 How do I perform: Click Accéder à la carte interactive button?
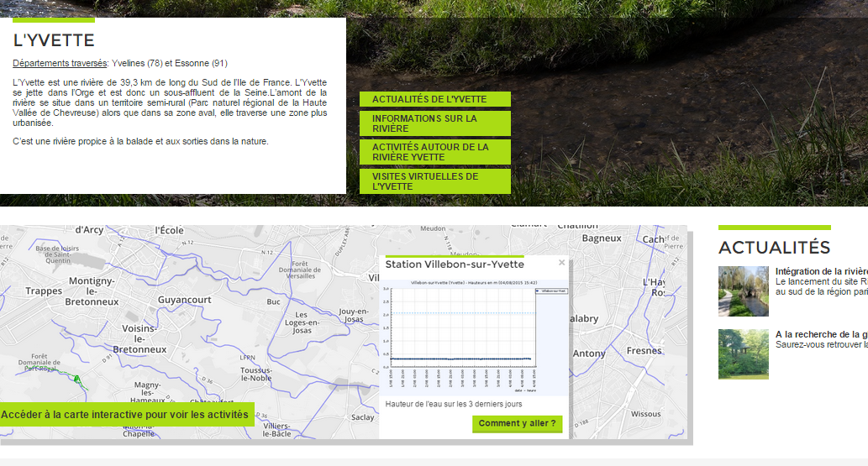click(x=127, y=415)
